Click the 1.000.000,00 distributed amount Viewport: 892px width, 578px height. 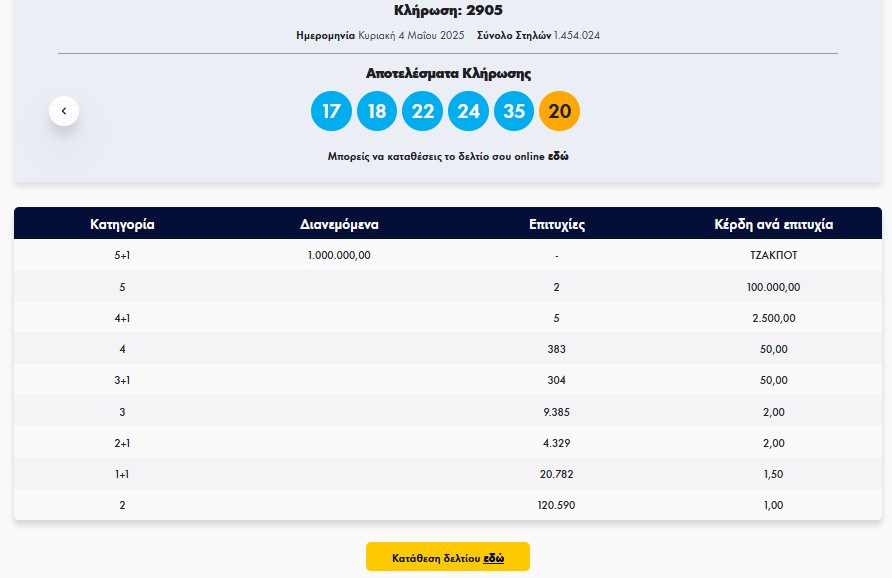tap(339, 255)
